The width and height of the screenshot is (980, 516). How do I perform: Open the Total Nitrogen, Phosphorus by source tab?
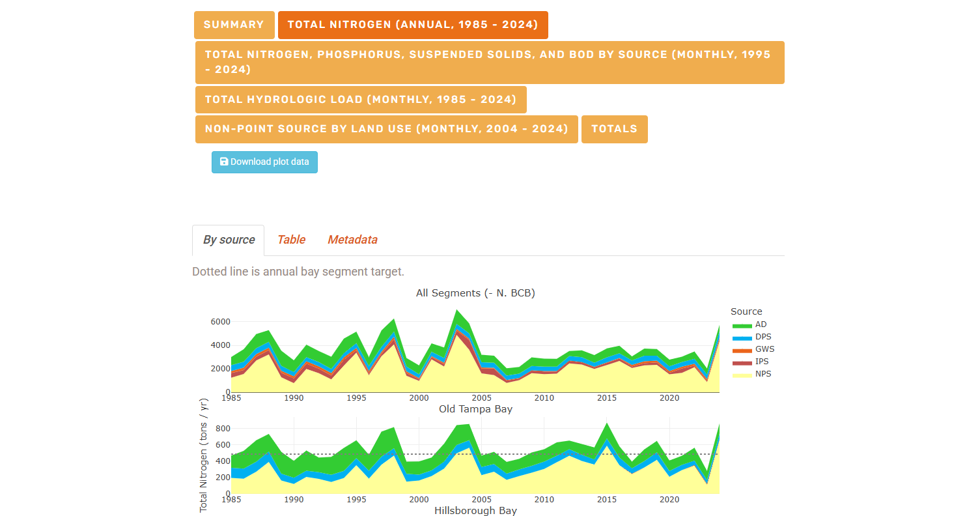pyautogui.click(x=489, y=62)
